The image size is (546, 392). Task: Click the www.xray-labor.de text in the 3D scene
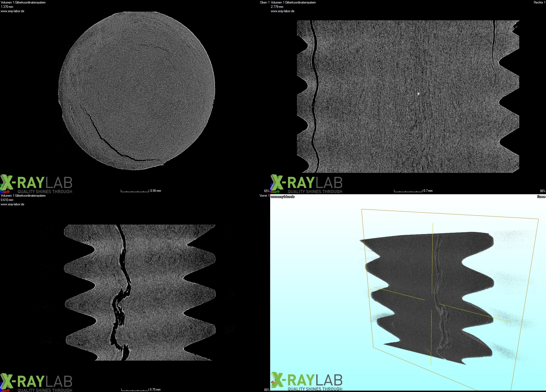pos(283,197)
